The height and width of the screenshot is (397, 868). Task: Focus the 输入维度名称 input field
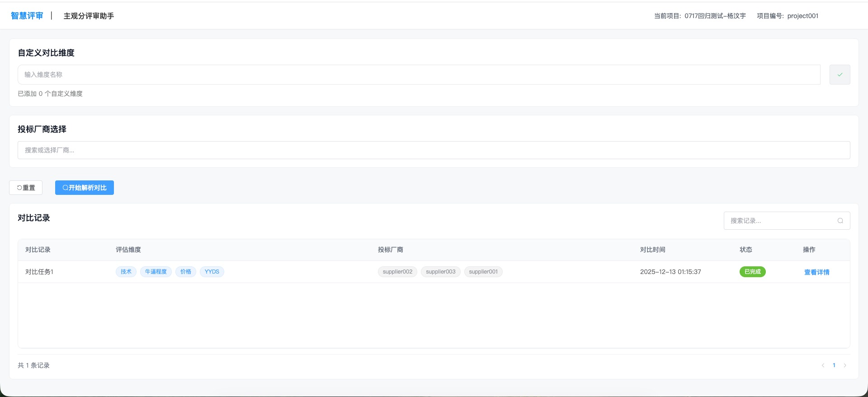click(419, 75)
